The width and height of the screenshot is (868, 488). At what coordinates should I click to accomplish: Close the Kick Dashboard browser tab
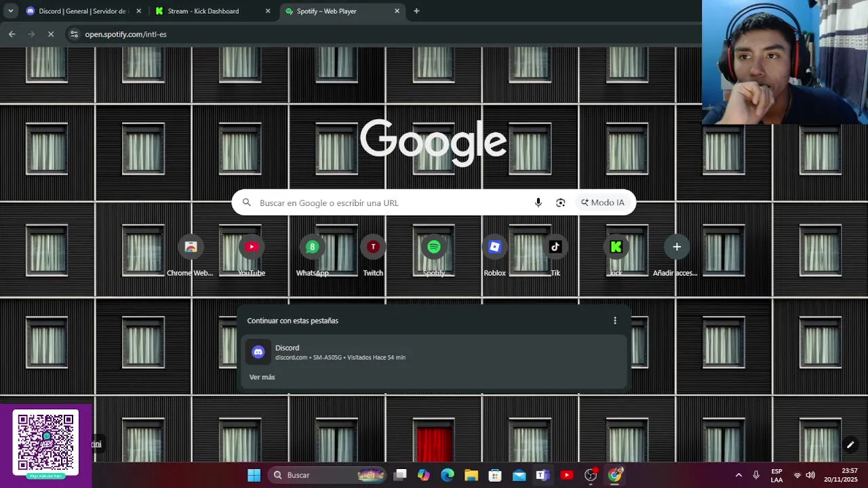(x=268, y=11)
